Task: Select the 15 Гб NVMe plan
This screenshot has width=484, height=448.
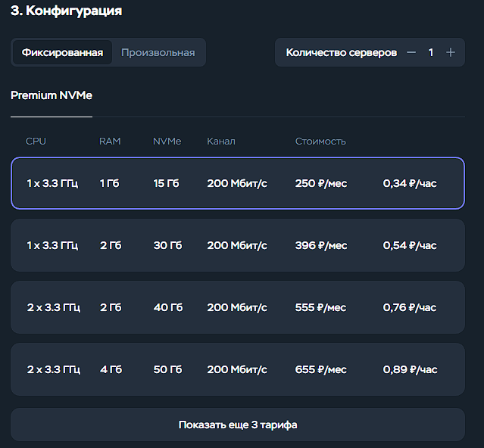Action: click(x=166, y=183)
